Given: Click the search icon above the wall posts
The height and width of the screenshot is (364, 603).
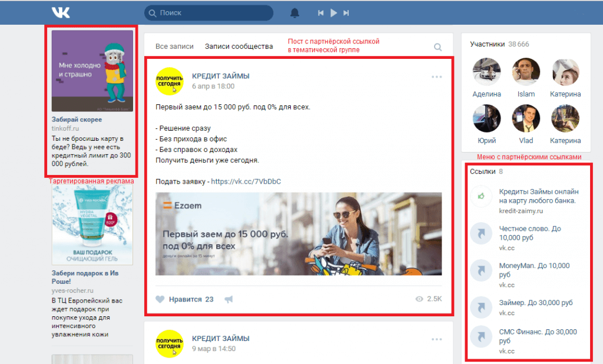Looking at the screenshot, I should pos(438,47).
